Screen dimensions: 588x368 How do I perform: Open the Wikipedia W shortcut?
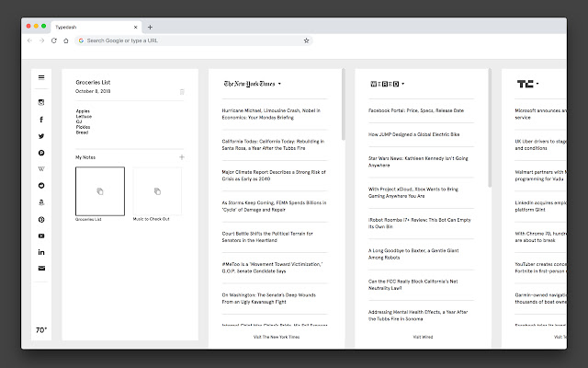click(x=41, y=169)
